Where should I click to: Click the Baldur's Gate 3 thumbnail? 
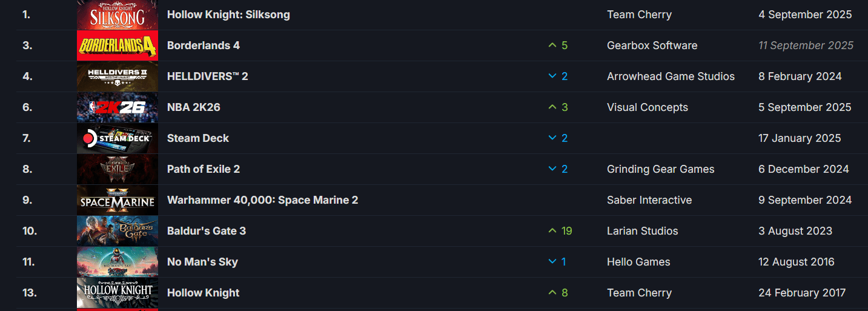pyautogui.click(x=117, y=231)
